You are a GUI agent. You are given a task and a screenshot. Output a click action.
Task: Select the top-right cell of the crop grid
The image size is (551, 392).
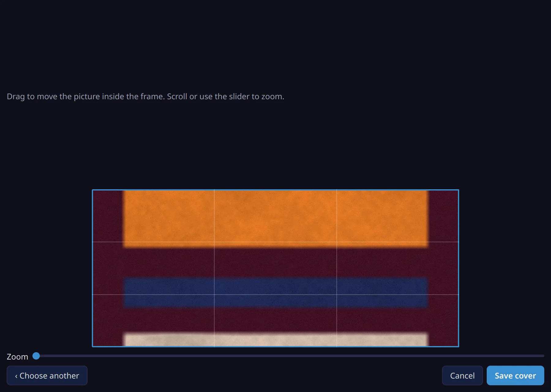point(397,216)
